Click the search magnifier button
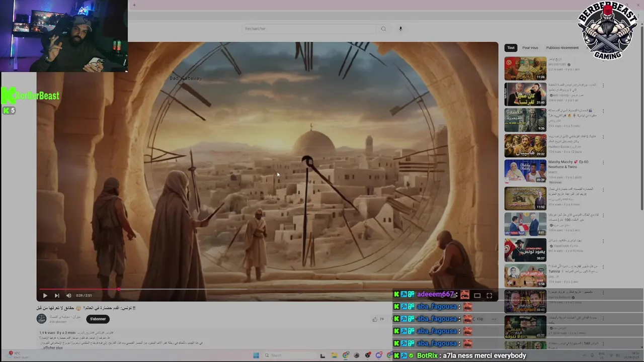 pyautogui.click(x=383, y=29)
